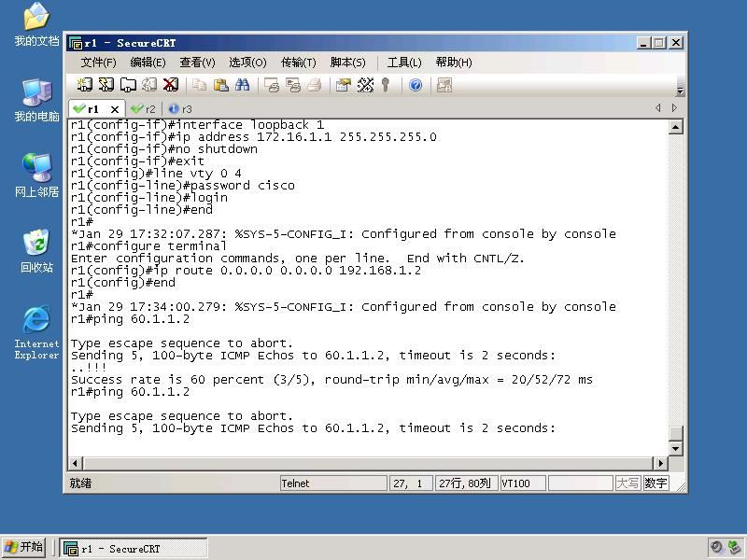
Task: Open the 查看(V) menu
Action: [x=197, y=63]
